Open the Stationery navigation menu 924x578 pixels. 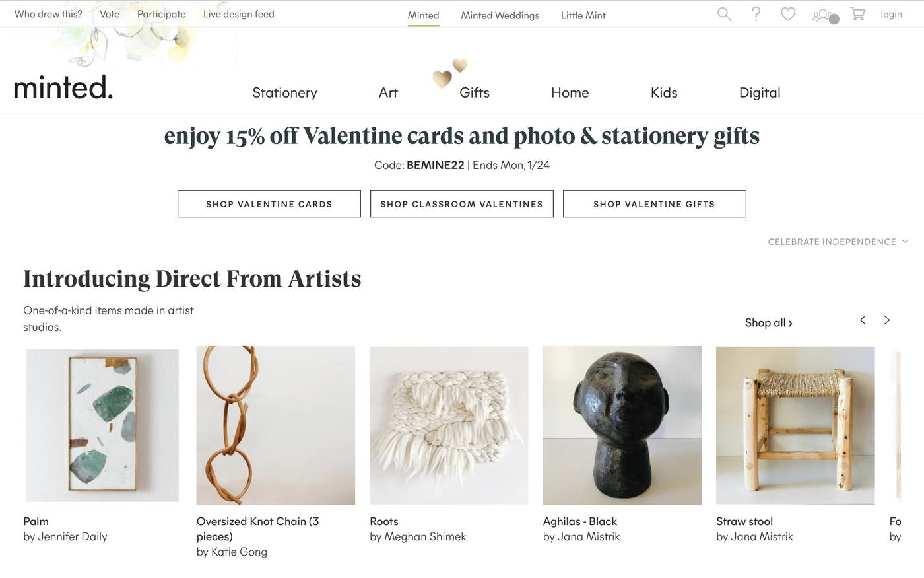[x=284, y=92]
